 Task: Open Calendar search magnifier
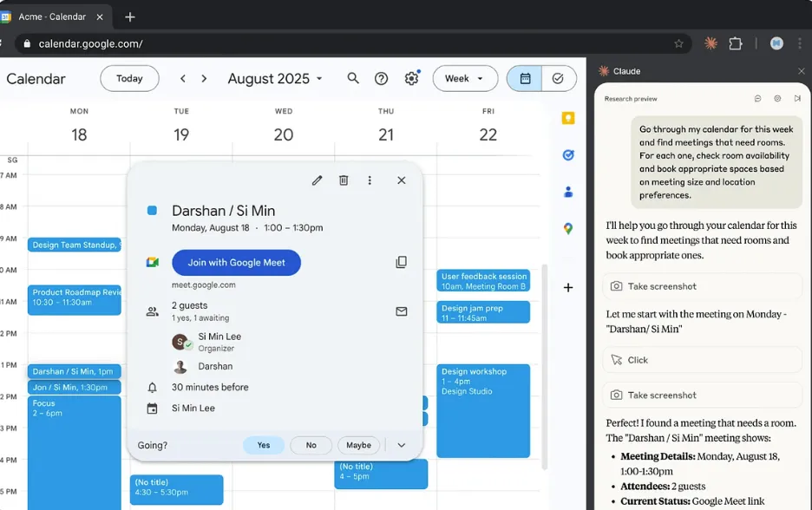tap(353, 78)
